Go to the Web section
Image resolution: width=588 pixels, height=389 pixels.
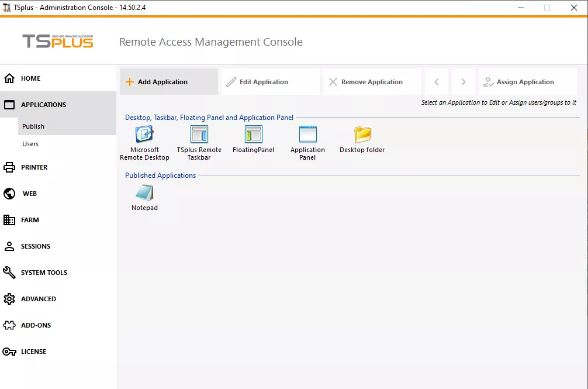29,194
